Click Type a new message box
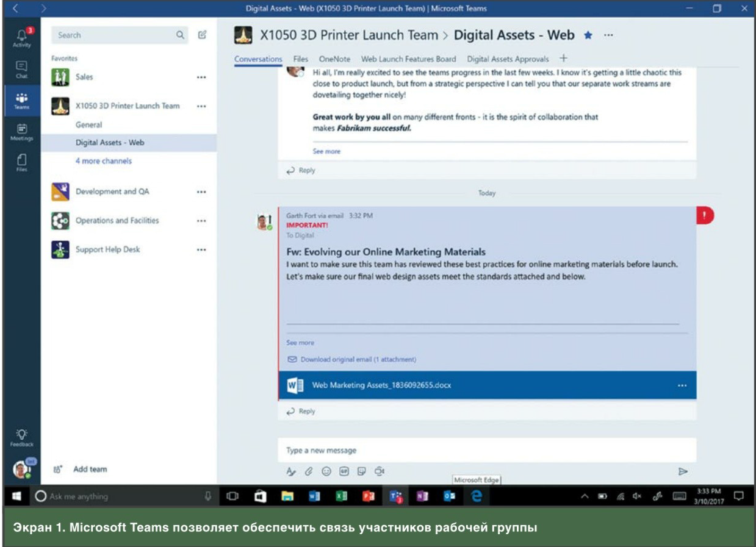This screenshot has height=547, width=756. click(487, 450)
